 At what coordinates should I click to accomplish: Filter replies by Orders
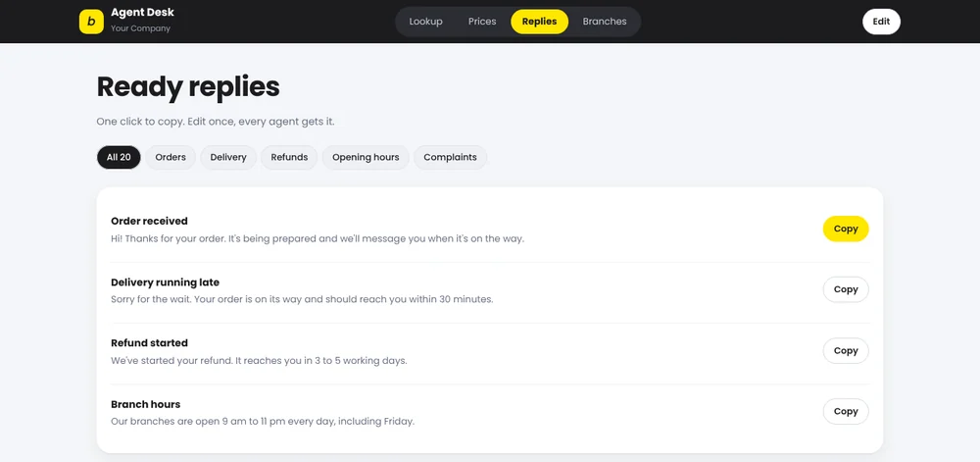(171, 157)
